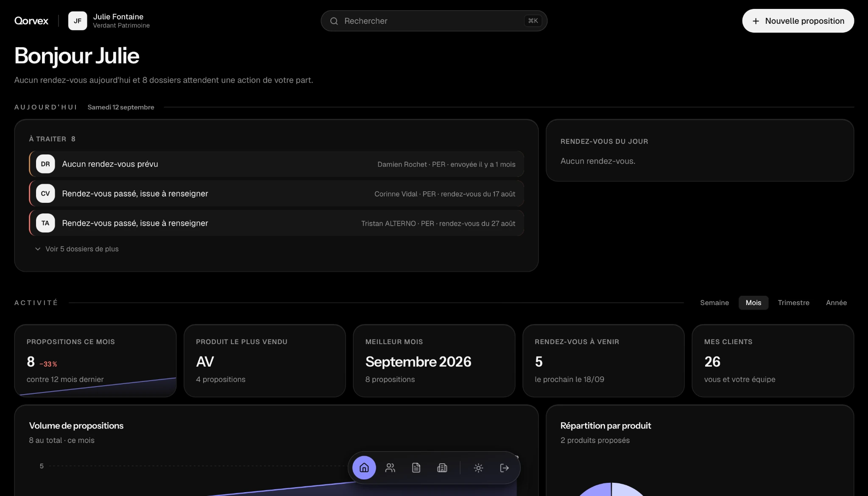Switch activity period to Année
Image resolution: width=868 pixels, height=496 pixels.
click(836, 303)
